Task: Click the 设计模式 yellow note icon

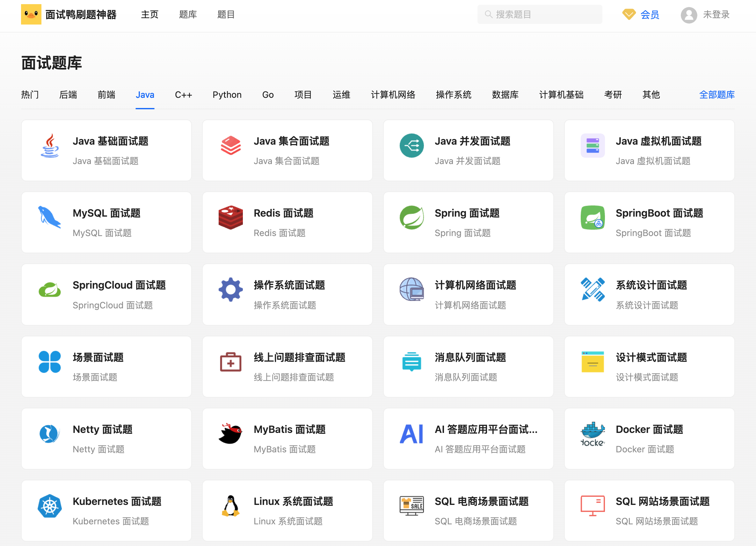Action: pos(593,362)
